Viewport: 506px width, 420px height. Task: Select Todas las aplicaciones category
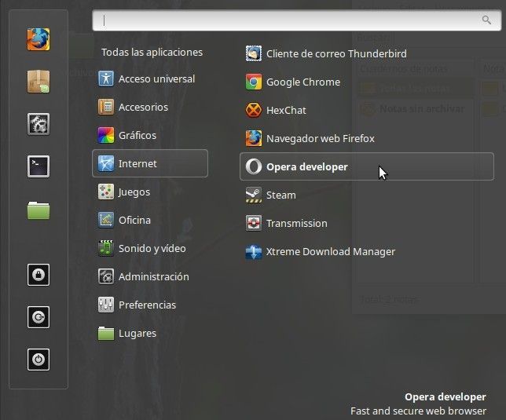152,53
